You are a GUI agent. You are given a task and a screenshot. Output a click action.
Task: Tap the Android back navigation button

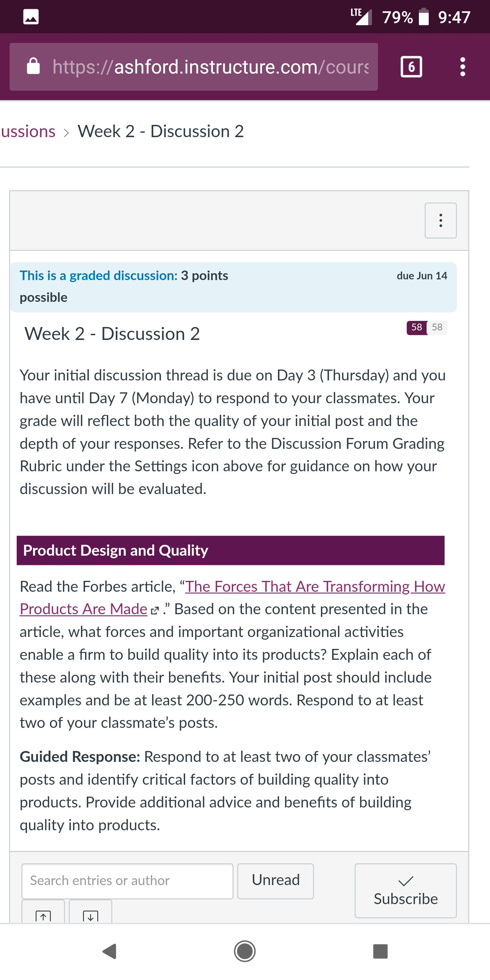pos(110,951)
